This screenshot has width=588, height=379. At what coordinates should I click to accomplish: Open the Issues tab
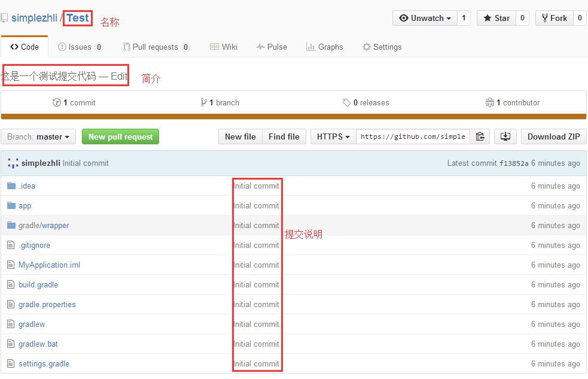pyautogui.click(x=80, y=47)
